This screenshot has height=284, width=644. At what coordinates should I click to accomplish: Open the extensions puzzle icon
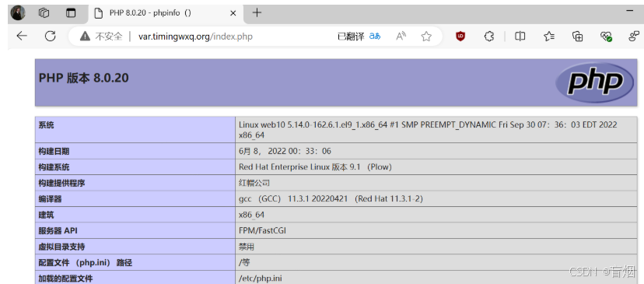click(x=488, y=36)
